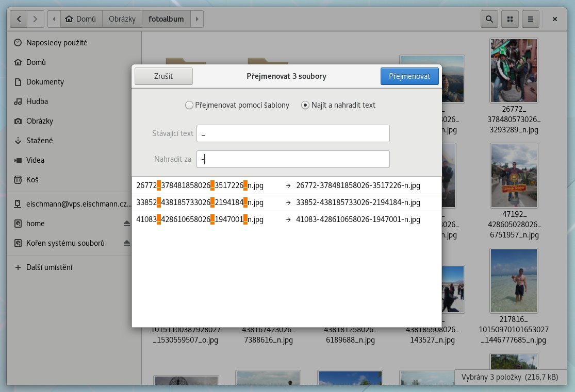Click the Stávající text input field
This screenshot has width=575, height=392.
pos(293,133)
